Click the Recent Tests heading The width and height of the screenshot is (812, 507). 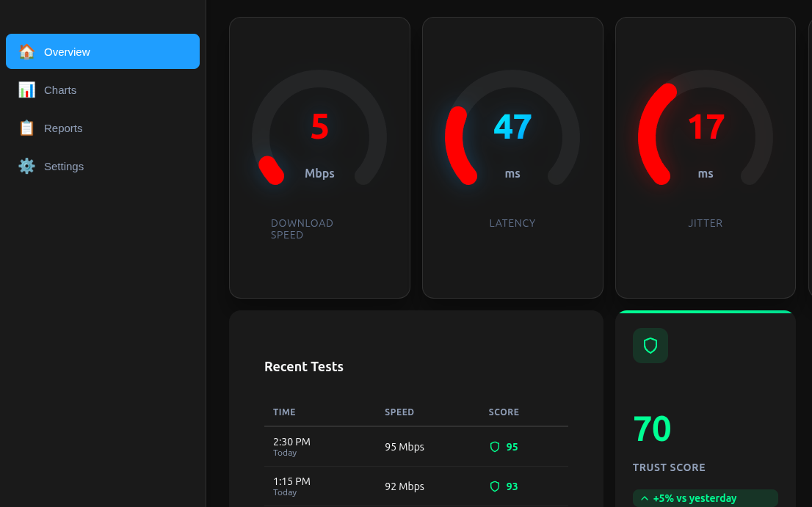pyautogui.click(x=304, y=367)
